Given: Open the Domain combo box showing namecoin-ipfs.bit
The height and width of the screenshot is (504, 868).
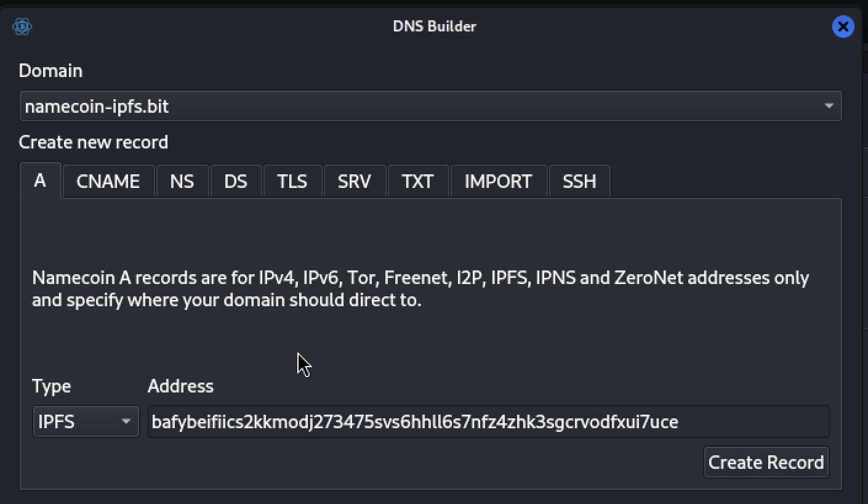Looking at the screenshot, I should 419,107.
